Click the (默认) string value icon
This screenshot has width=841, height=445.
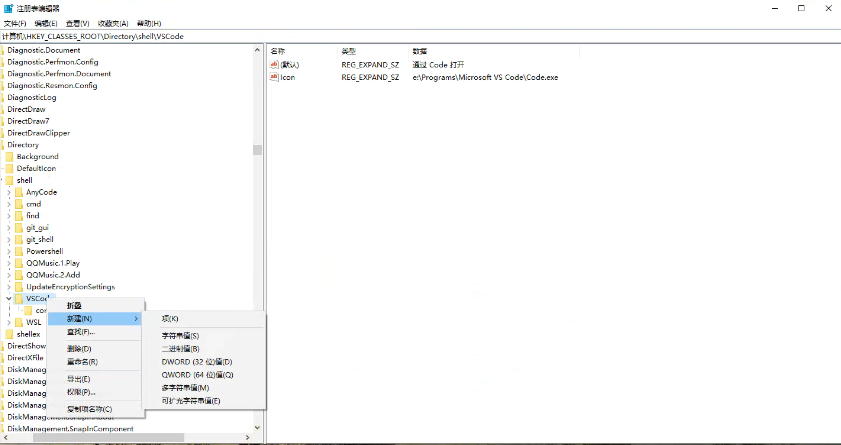tap(274, 64)
